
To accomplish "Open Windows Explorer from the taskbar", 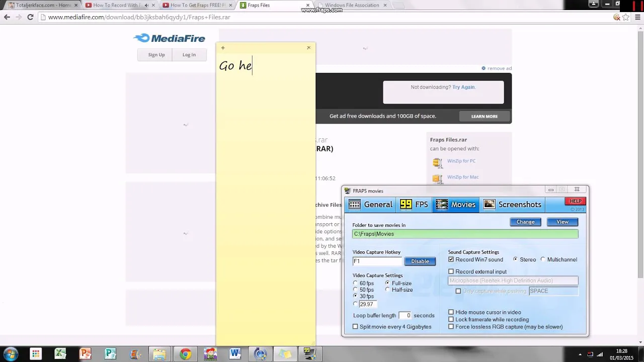I will [159, 354].
